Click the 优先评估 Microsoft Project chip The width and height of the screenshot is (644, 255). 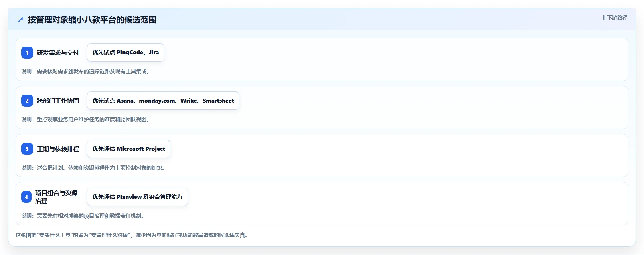tap(129, 149)
